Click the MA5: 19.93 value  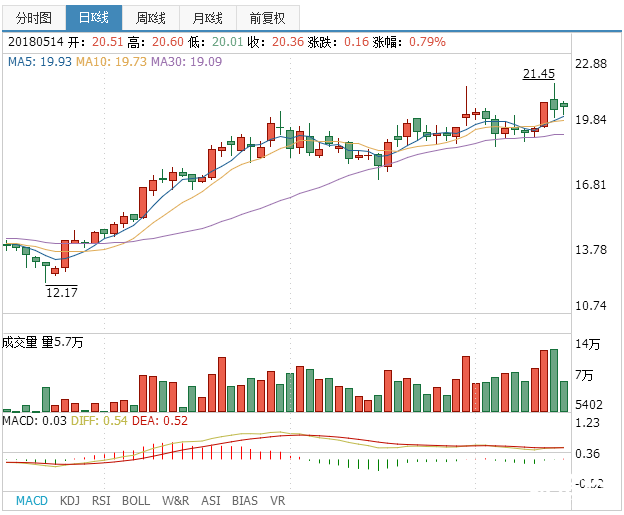tap(40, 62)
